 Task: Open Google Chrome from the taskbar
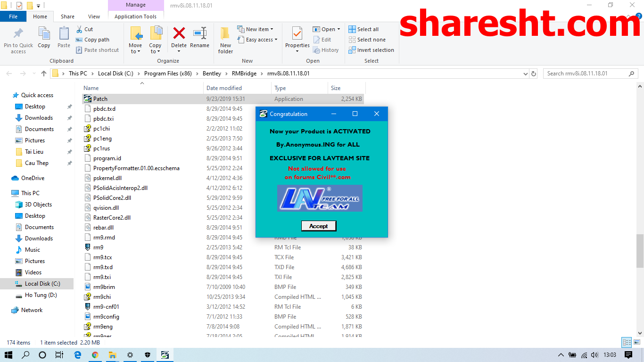coord(95,355)
